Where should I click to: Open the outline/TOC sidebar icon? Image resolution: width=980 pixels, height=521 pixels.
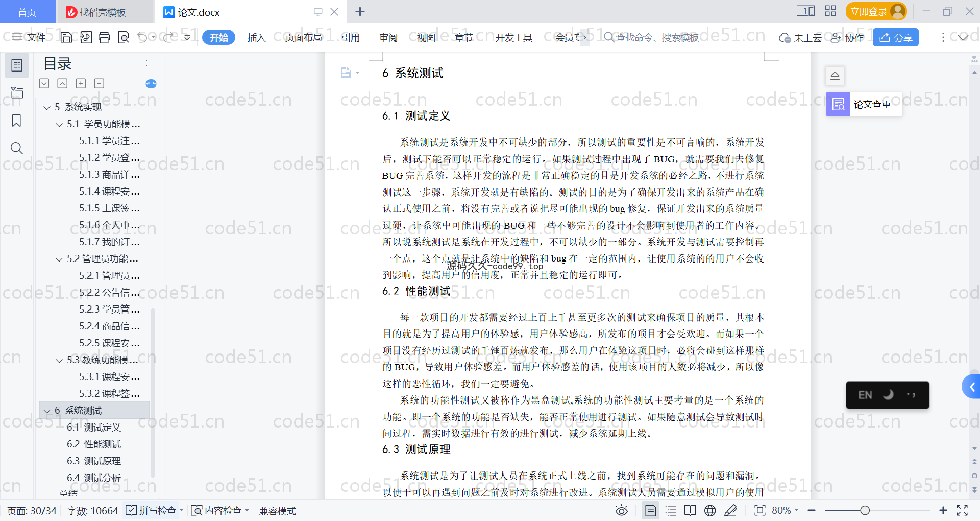click(17, 65)
